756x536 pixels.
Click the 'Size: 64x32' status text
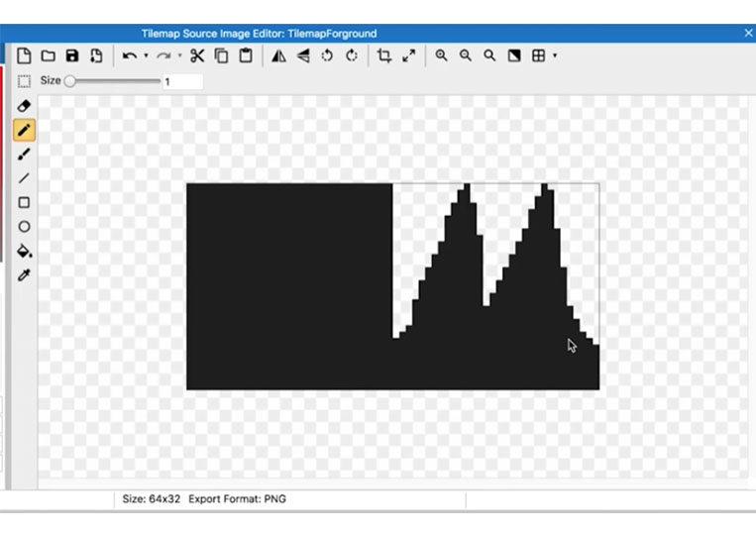click(151, 499)
